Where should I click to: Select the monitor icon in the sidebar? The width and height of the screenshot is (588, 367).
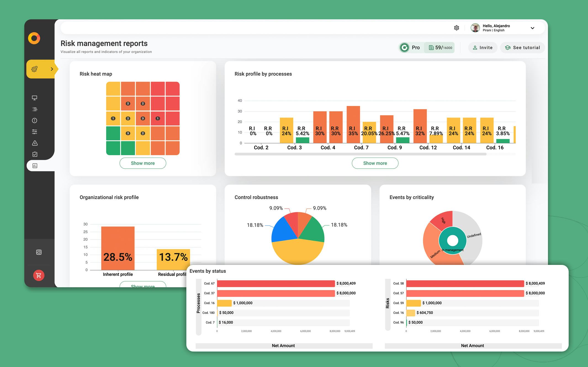point(35,98)
